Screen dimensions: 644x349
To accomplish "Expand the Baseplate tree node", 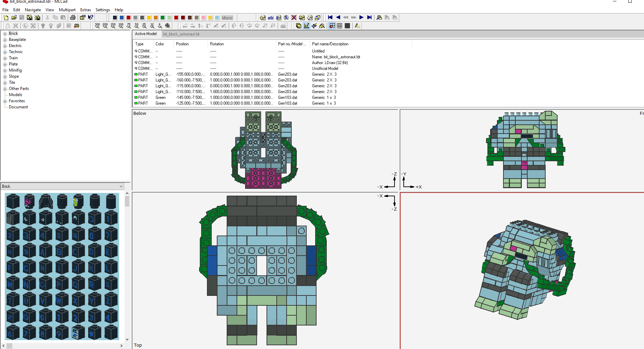I will coord(5,40).
